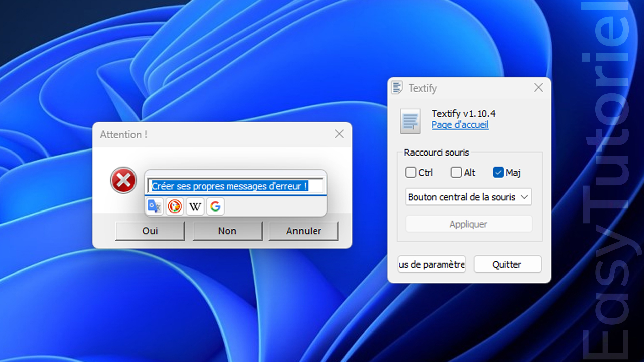Image resolution: width=644 pixels, height=362 pixels.
Task: Enable the Alt modifier checkbox
Action: point(456,172)
